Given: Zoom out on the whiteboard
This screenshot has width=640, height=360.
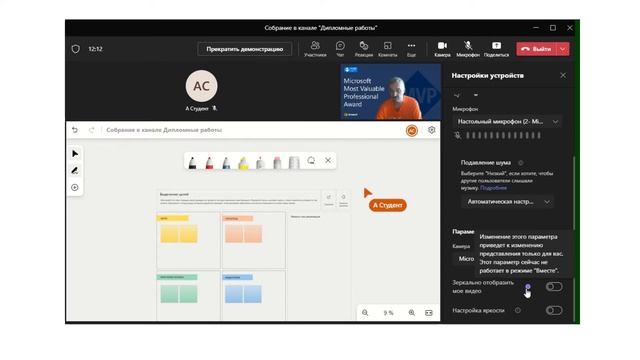Looking at the screenshot, I should 365,313.
